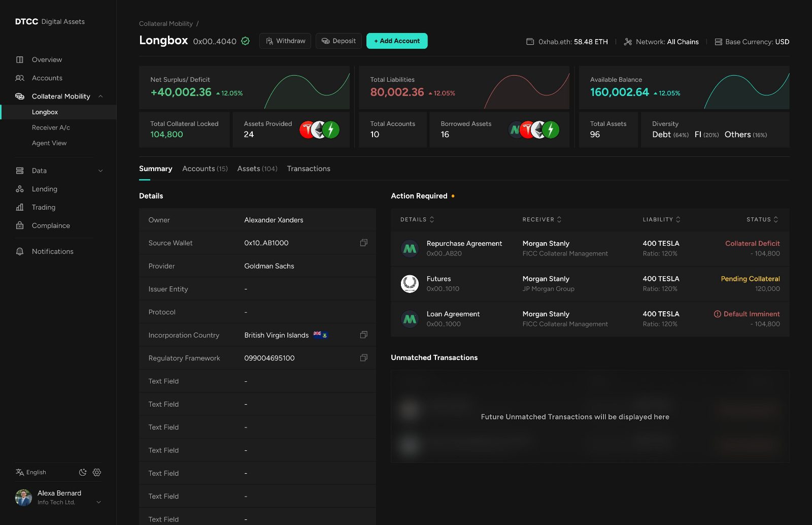
Task: Sort the table by the LIABILITY column
Action: pyautogui.click(x=662, y=219)
